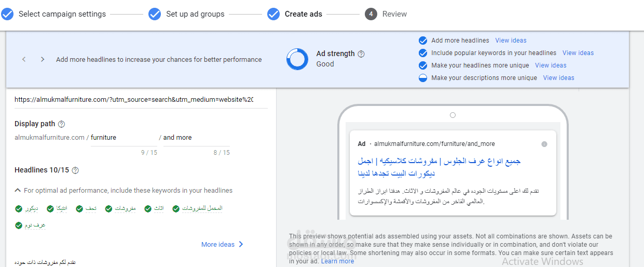Collapse the optimal keywords suggestion section

pyautogui.click(x=18, y=191)
